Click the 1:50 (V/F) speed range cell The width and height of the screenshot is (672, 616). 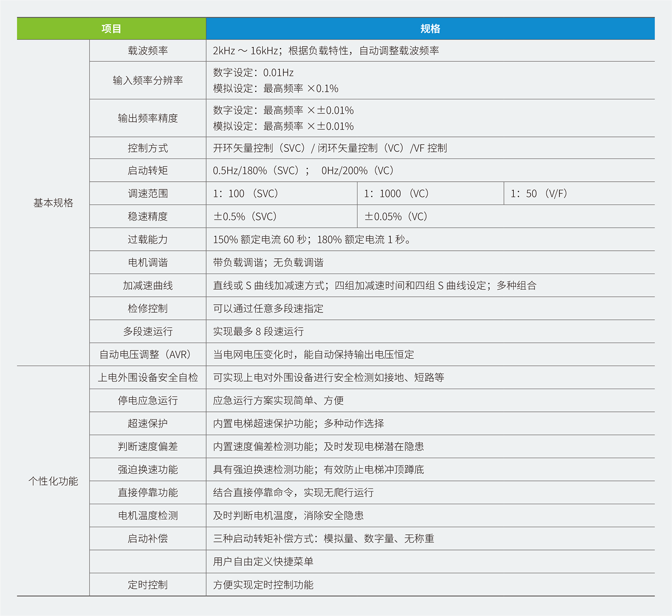click(x=539, y=193)
